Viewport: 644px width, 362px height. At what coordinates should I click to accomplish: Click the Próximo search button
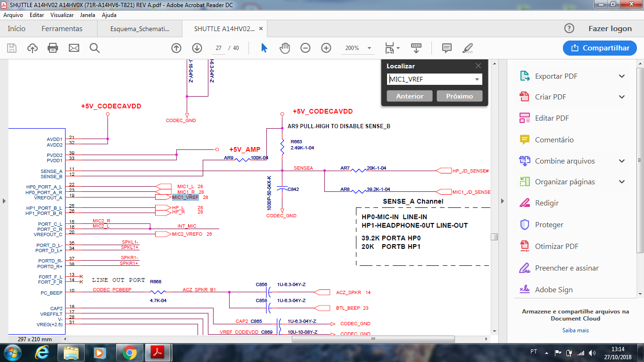[459, 96]
